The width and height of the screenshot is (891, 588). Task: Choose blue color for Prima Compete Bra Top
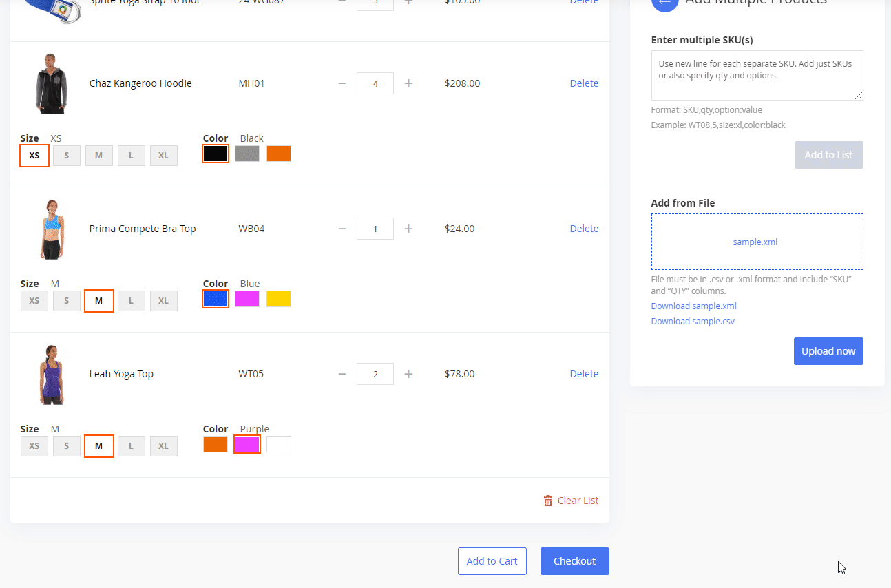coord(216,299)
